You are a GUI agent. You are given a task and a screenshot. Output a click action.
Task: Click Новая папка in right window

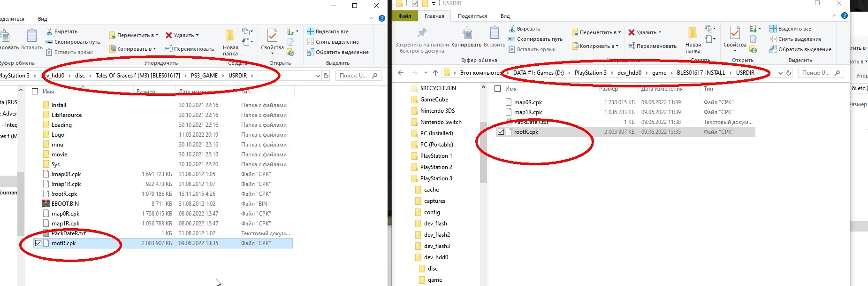pyautogui.click(x=693, y=40)
